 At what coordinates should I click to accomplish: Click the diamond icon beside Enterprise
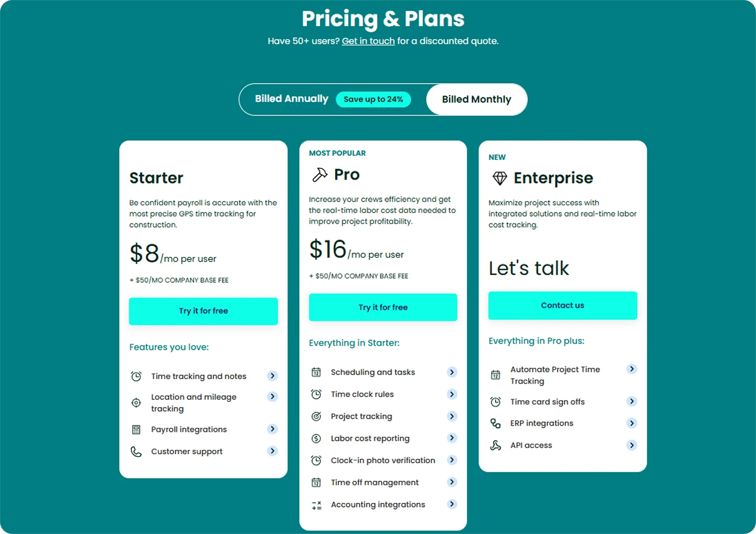(499, 178)
